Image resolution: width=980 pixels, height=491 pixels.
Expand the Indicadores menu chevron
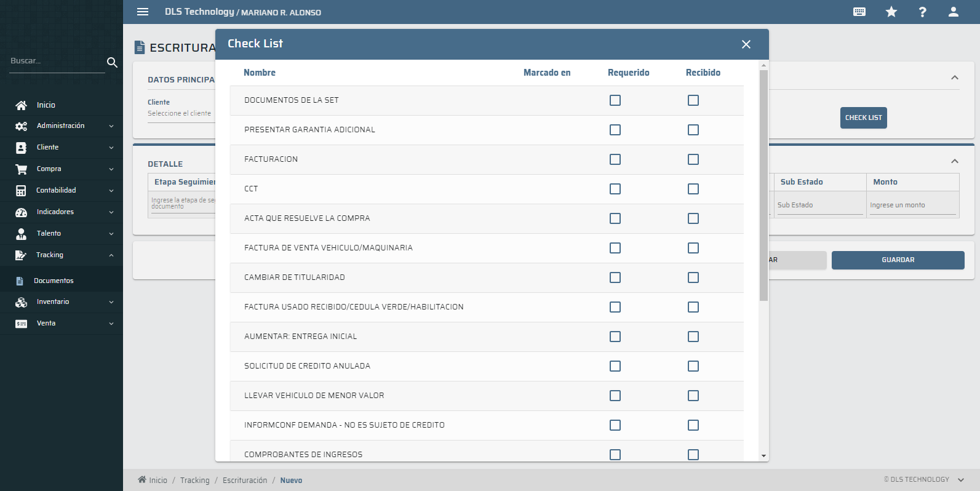click(x=111, y=212)
